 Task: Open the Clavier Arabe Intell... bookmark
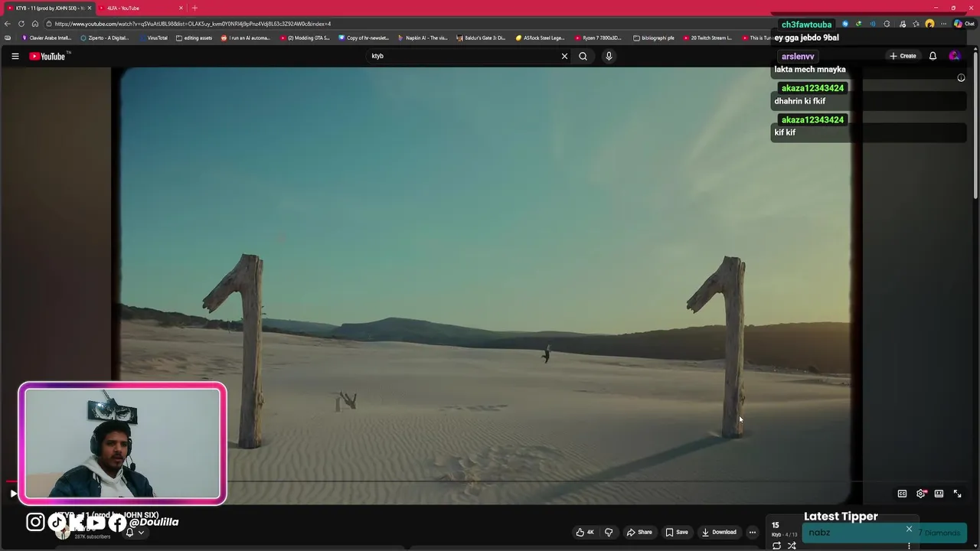click(x=47, y=37)
